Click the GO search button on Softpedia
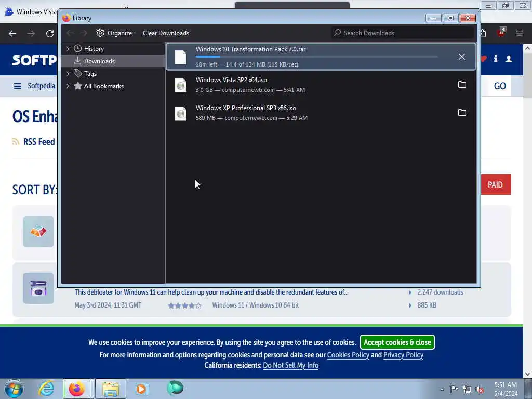This screenshot has height=399, width=532. [x=499, y=86]
